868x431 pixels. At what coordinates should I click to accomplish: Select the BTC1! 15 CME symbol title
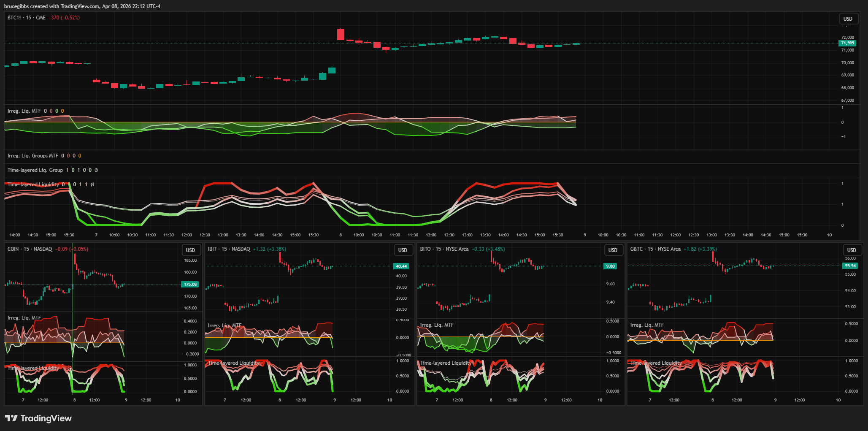26,18
